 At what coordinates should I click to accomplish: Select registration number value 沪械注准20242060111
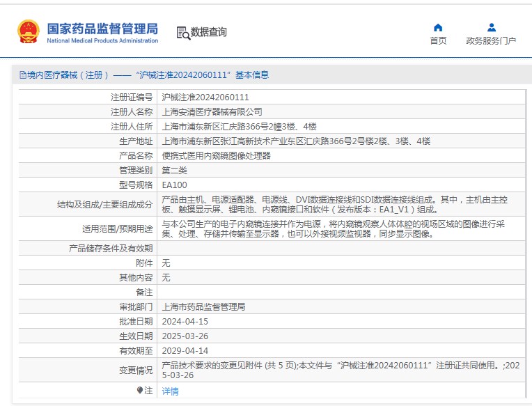point(205,97)
